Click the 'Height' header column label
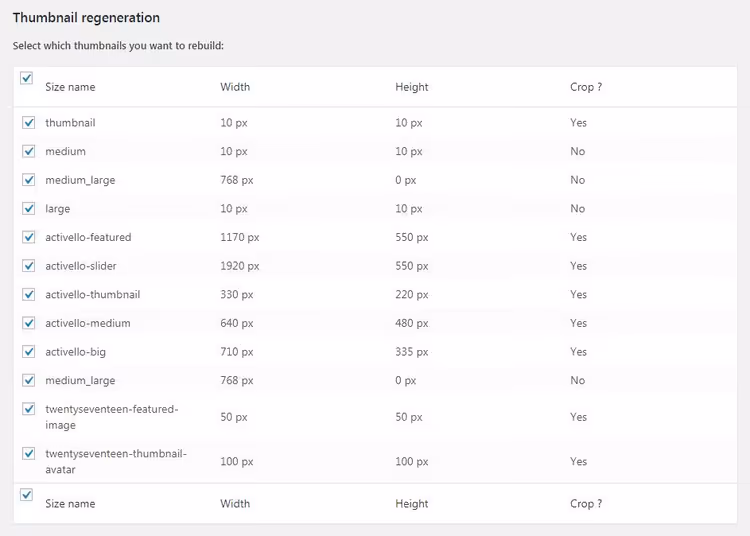 pos(412,87)
